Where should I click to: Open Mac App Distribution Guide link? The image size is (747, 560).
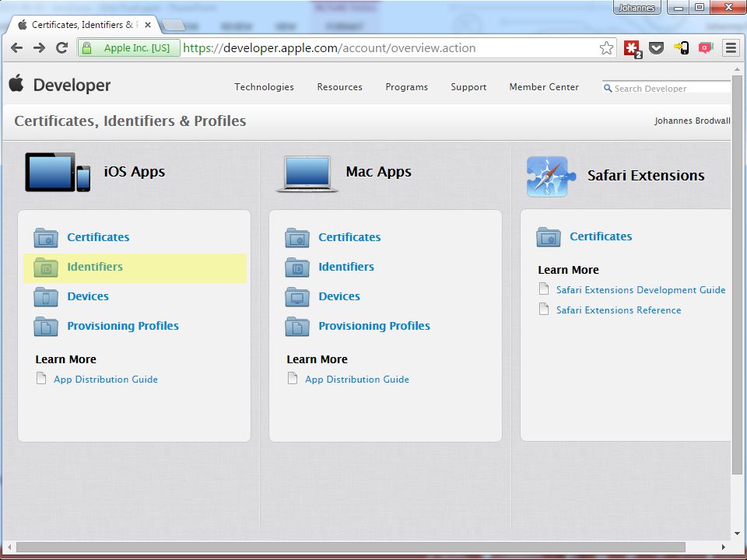[357, 380]
